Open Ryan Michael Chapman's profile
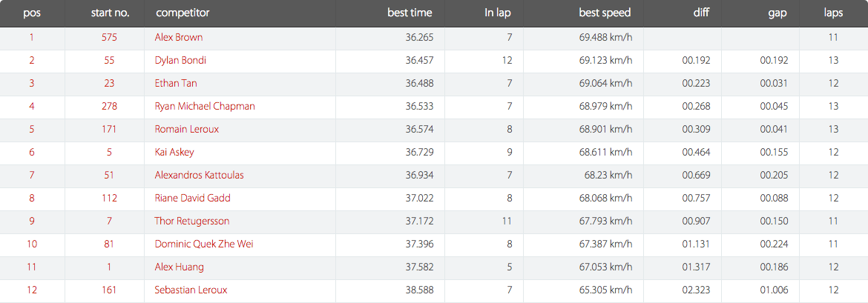Screen dimensions: 868x303 [205, 107]
